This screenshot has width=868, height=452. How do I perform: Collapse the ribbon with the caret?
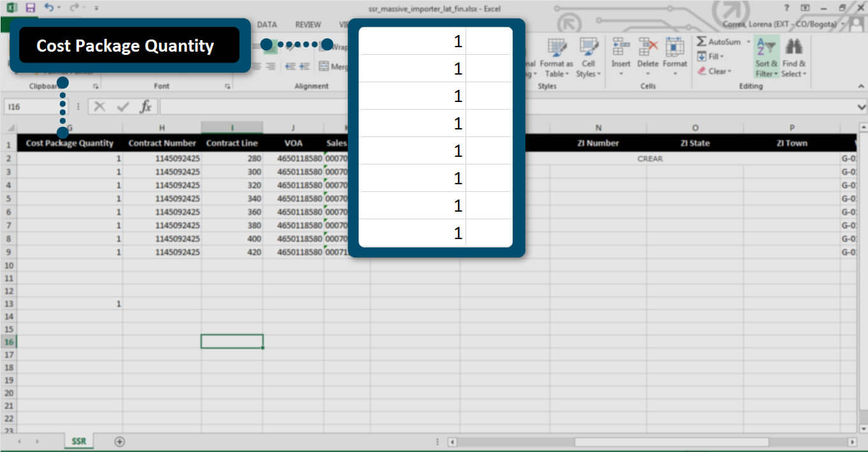coord(861,86)
